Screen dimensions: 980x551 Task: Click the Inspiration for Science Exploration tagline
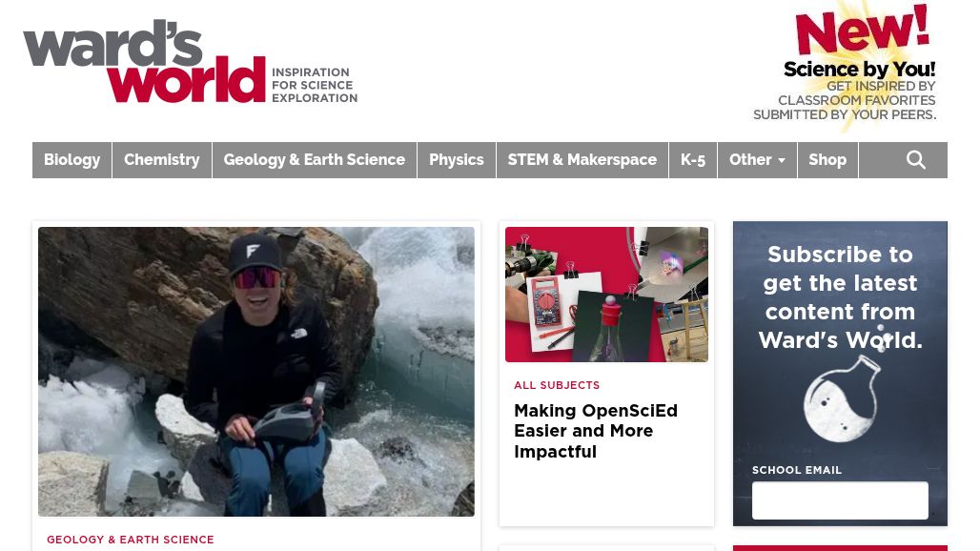point(315,85)
